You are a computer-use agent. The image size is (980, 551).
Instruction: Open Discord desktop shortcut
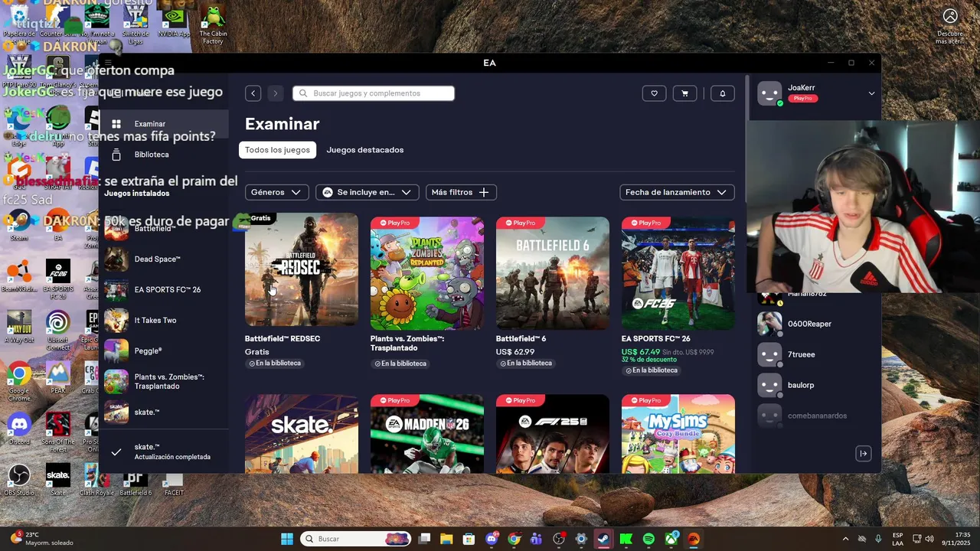(x=19, y=429)
